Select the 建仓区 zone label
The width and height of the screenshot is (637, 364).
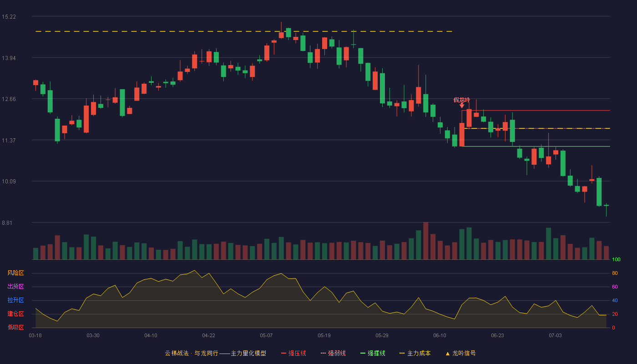(x=15, y=314)
